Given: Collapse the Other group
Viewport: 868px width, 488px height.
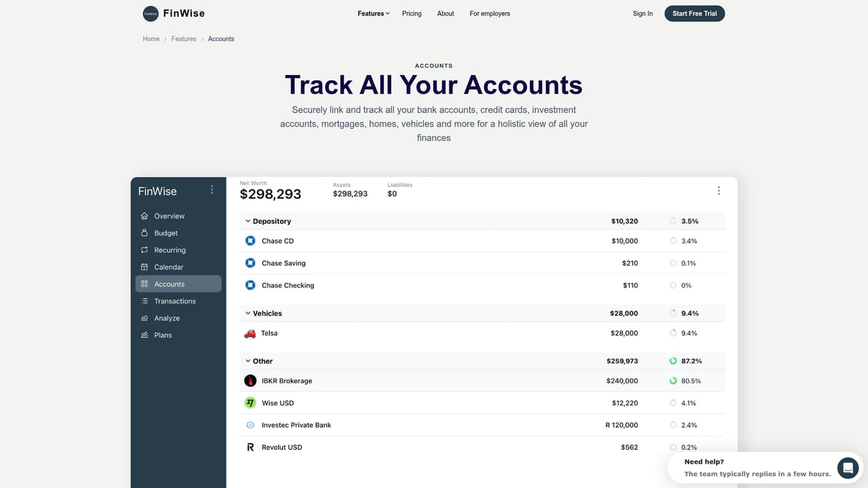Looking at the screenshot, I should click(x=248, y=361).
